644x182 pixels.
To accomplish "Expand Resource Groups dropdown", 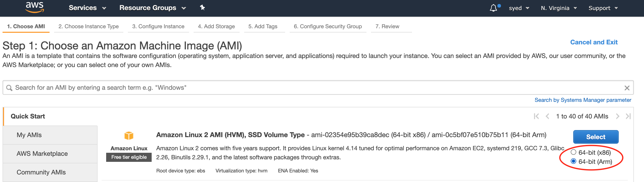I will 153,8.
